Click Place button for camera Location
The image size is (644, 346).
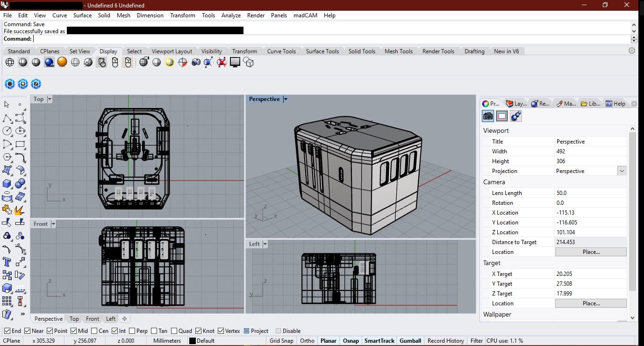pyautogui.click(x=591, y=252)
